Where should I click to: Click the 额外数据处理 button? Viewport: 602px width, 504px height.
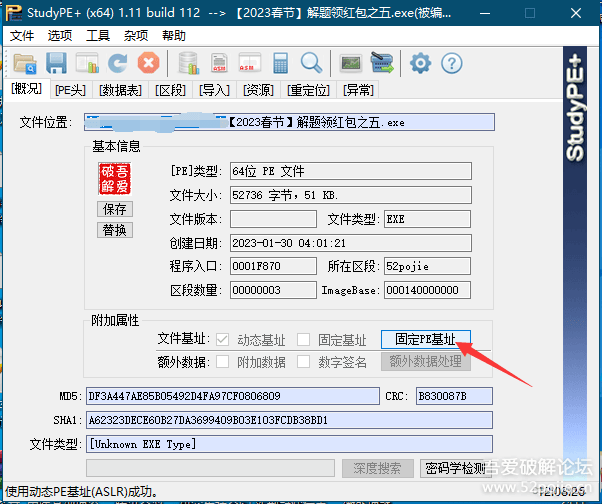point(426,361)
